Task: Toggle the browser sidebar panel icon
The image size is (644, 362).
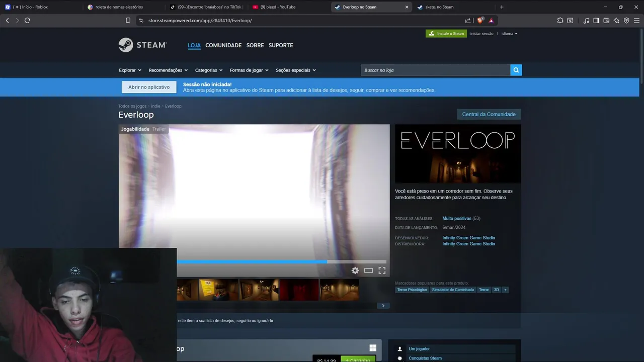Action: [596, 21]
